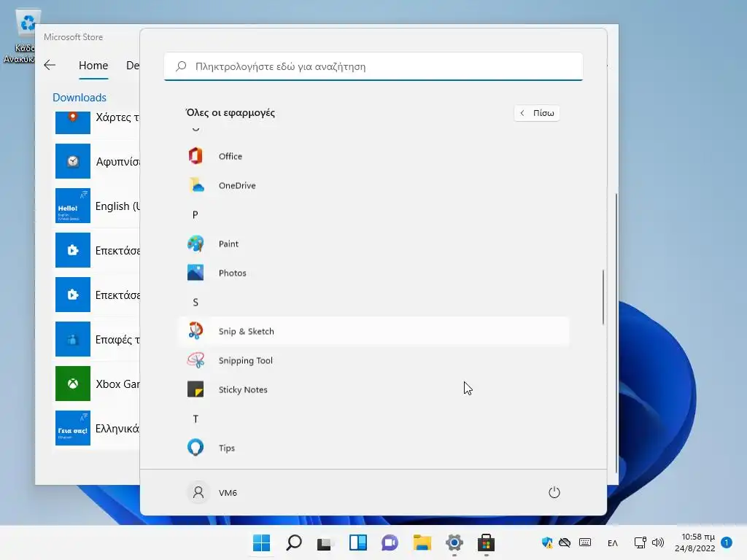747x560 pixels.
Task: Open Paint from the apps list
Action: tap(374, 244)
